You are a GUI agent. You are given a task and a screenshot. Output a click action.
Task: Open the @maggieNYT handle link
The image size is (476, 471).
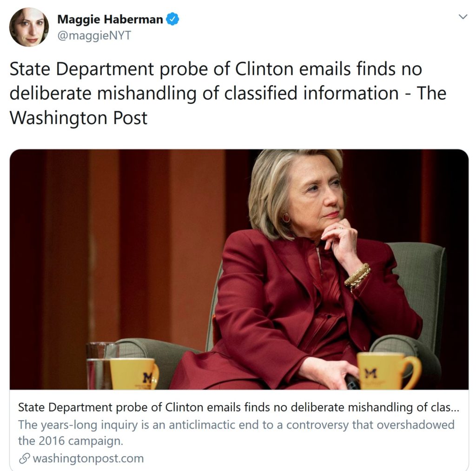tap(94, 35)
